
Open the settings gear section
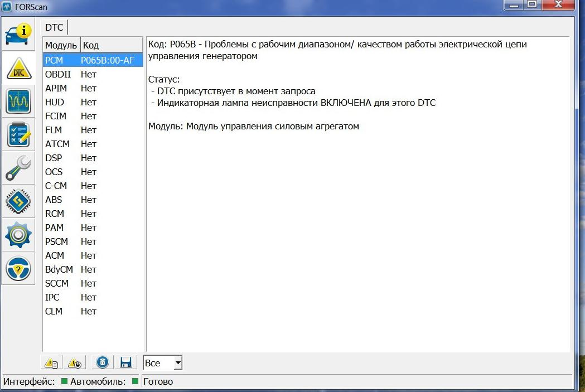coord(18,235)
